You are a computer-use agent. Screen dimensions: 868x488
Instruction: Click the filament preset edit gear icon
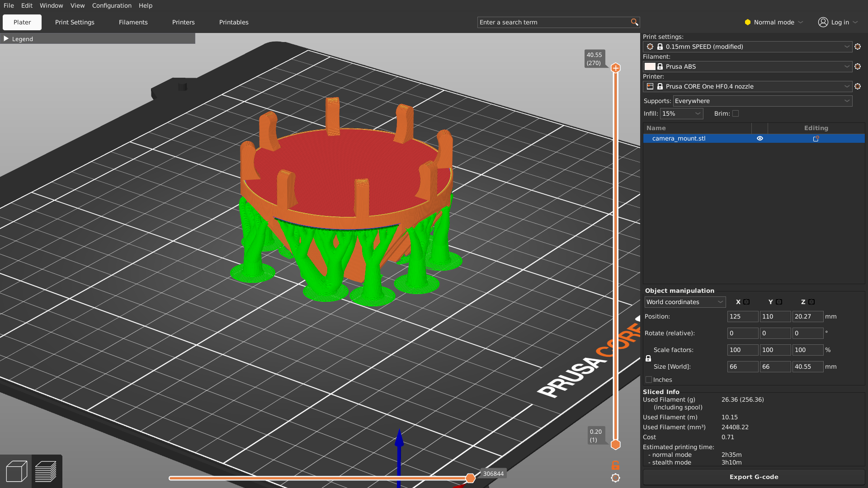(x=858, y=66)
